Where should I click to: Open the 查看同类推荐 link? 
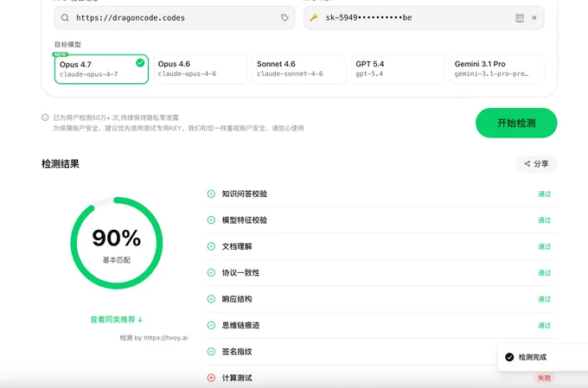point(116,320)
